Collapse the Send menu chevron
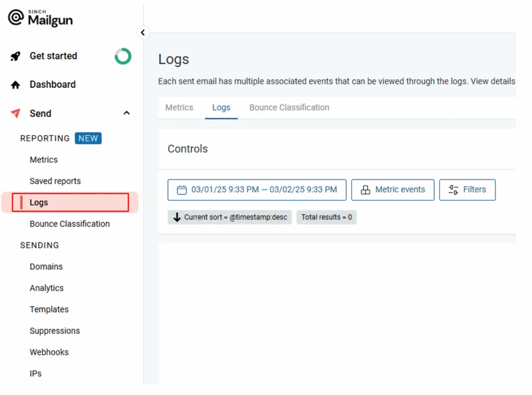 click(x=127, y=113)
